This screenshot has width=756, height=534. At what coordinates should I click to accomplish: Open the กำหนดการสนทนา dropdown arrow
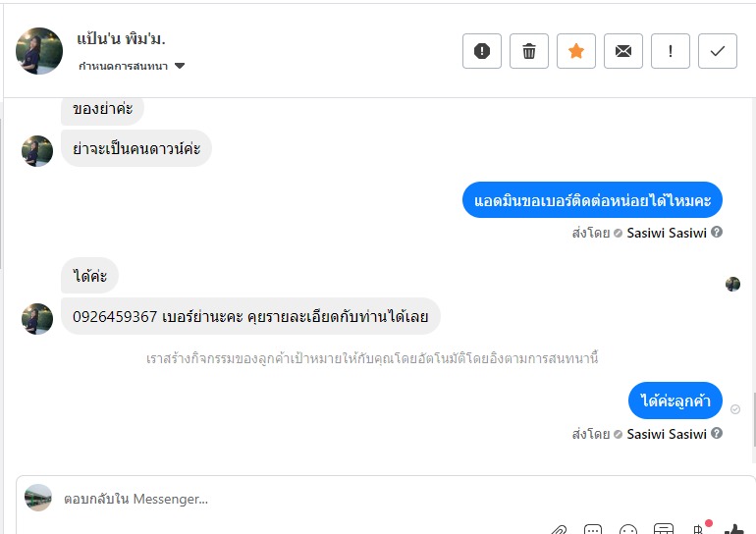(x=180, y=66)
